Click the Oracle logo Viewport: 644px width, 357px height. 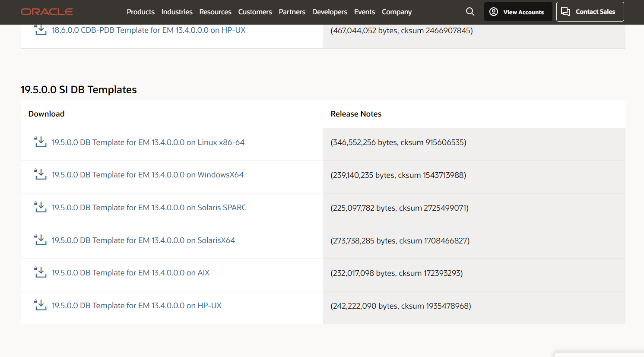[47, 12]
